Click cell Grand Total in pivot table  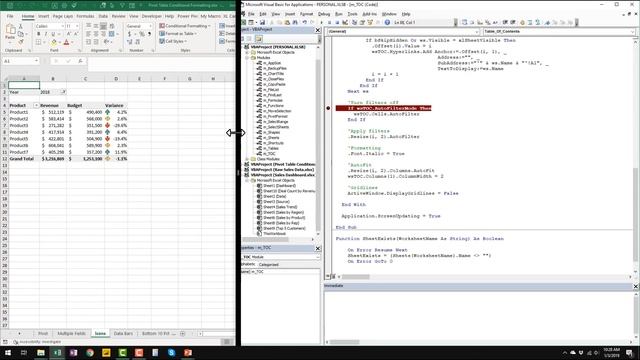tap(21, 158)
